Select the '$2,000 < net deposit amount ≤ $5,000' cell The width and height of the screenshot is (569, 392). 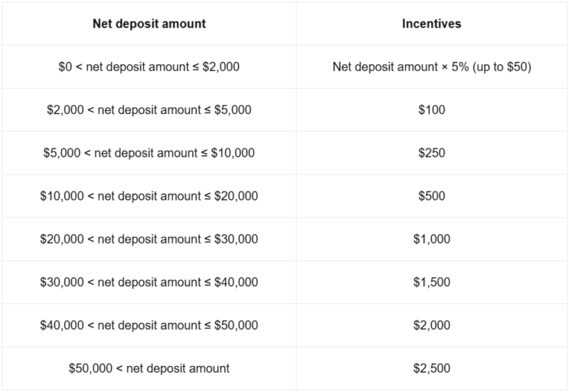[149, 109]
